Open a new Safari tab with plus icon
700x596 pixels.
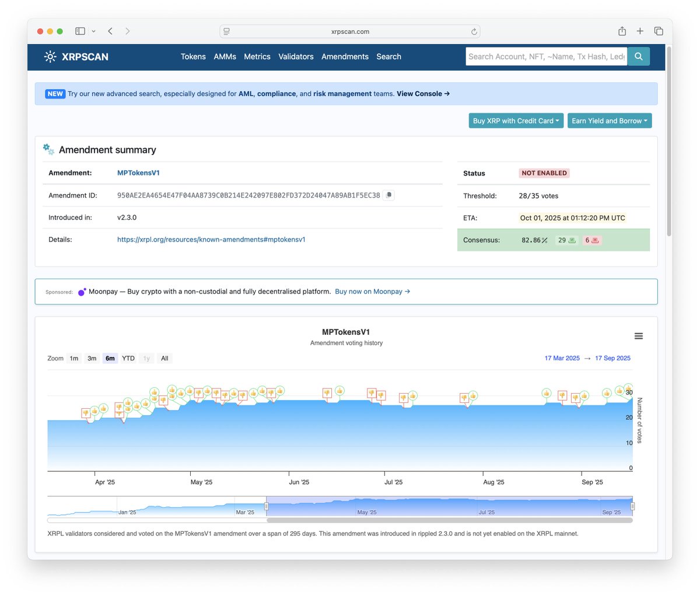click(x=640, y=31)
